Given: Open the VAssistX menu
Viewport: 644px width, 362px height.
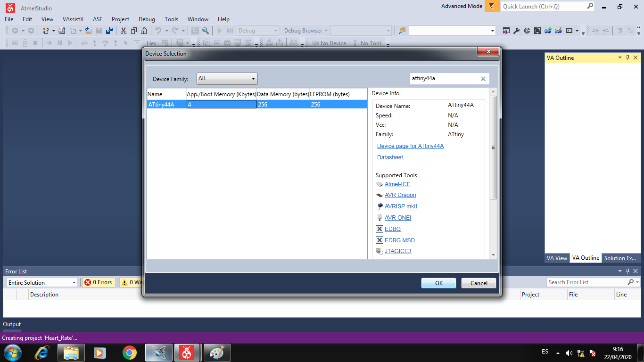Looking at the screenshot, I should (x=73, y=19).
